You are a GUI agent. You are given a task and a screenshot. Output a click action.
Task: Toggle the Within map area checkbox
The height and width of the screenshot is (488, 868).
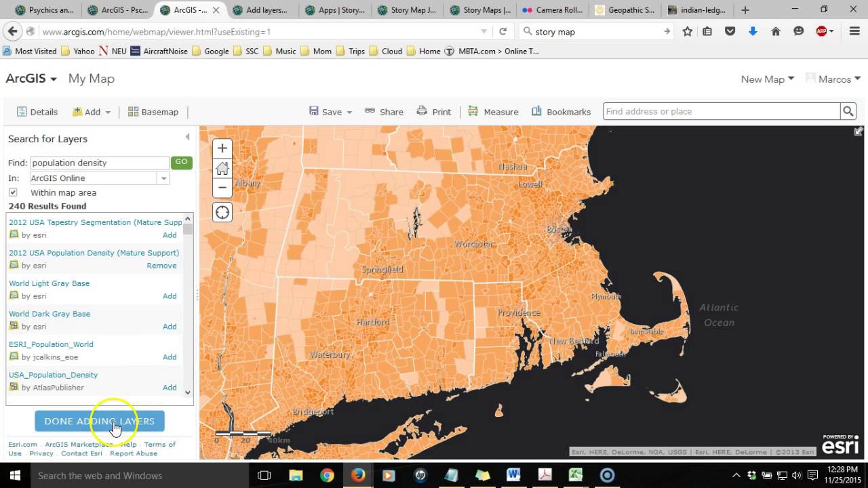click(13, 192)
